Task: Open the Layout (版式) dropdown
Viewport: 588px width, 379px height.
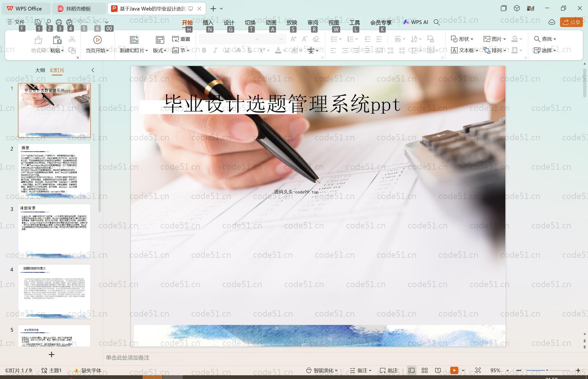Action: pos(159,50)
